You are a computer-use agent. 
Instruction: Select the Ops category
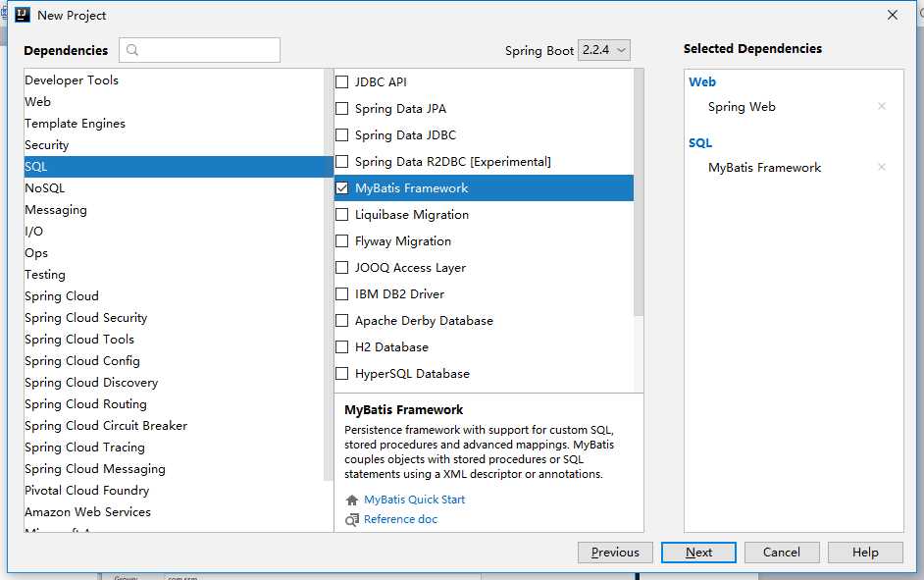tap(175, 253)
